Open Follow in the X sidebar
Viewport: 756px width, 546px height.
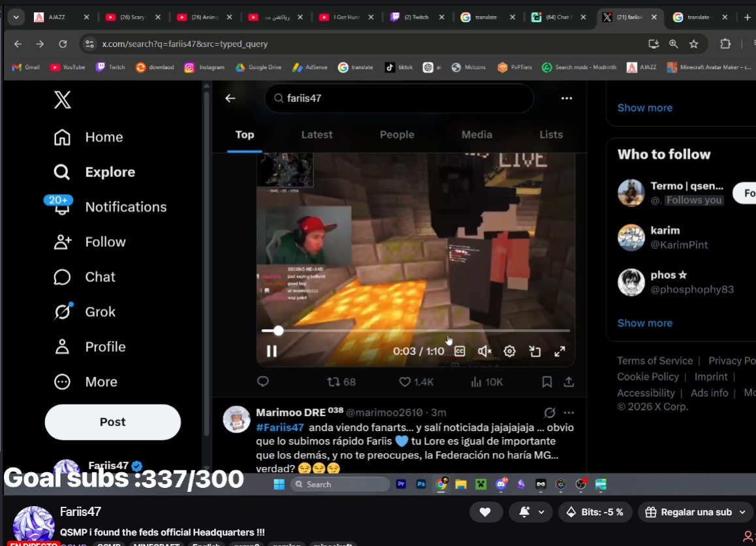coord(89,242)
